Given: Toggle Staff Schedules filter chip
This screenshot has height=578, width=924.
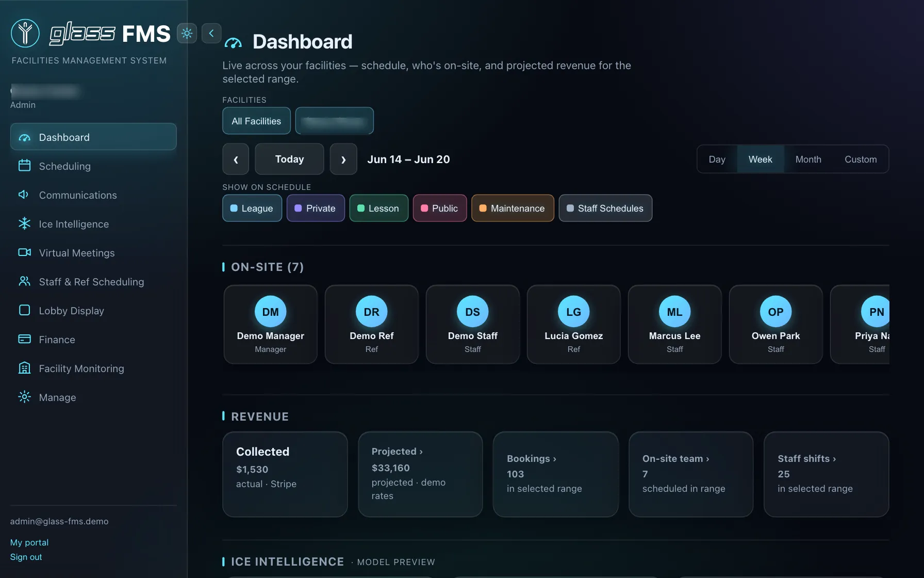Looking at the screenshot, I should [605, 208].
